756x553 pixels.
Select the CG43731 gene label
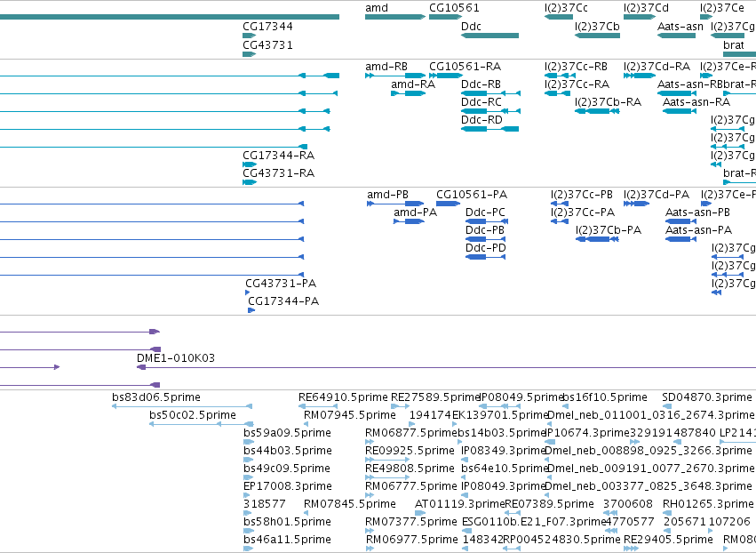[x=267, y=44]
